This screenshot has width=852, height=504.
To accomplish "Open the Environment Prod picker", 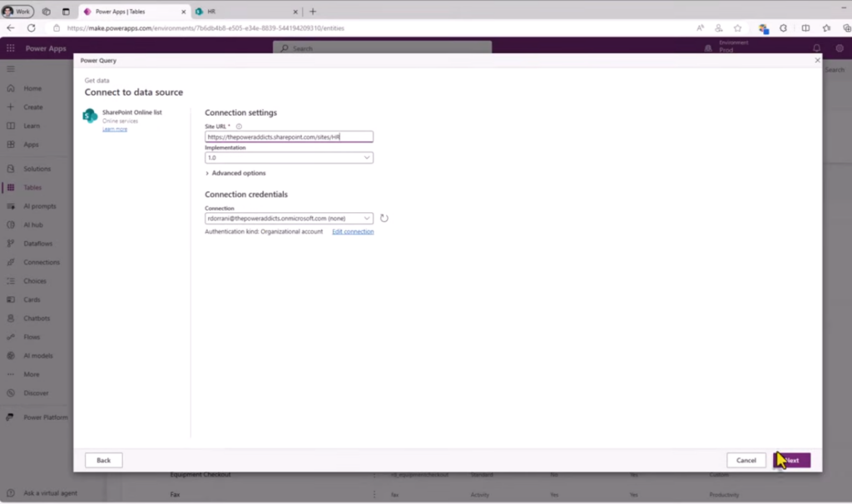I will tap(727, 47).
